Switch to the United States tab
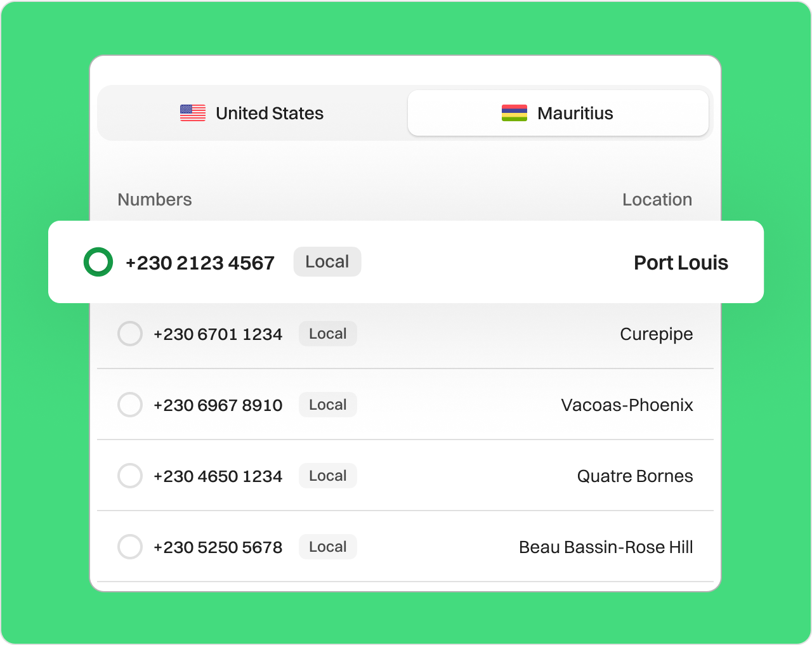 pos(252,113)
